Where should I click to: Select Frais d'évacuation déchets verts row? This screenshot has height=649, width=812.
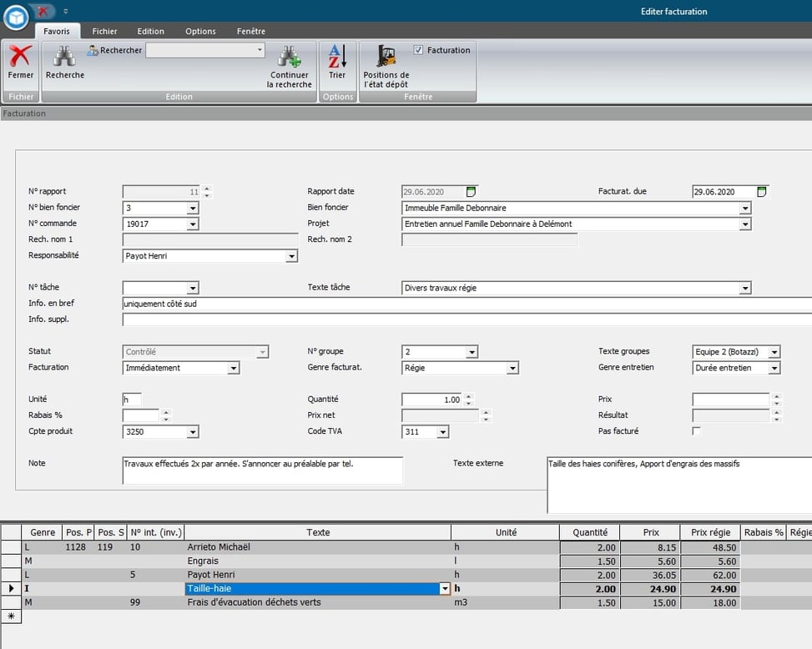pyautogui.click(x=406, y=602)
